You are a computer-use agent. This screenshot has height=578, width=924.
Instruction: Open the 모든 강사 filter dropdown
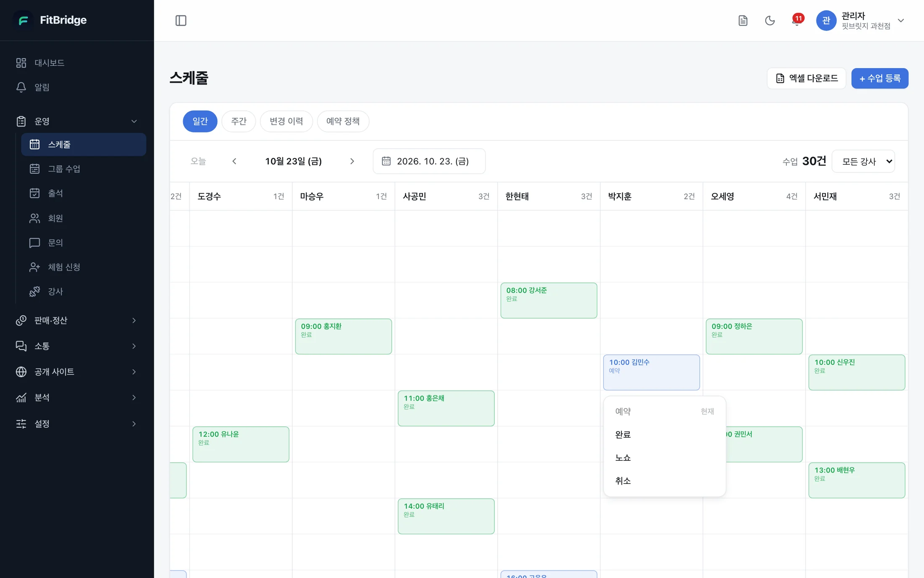coord(863,161)
